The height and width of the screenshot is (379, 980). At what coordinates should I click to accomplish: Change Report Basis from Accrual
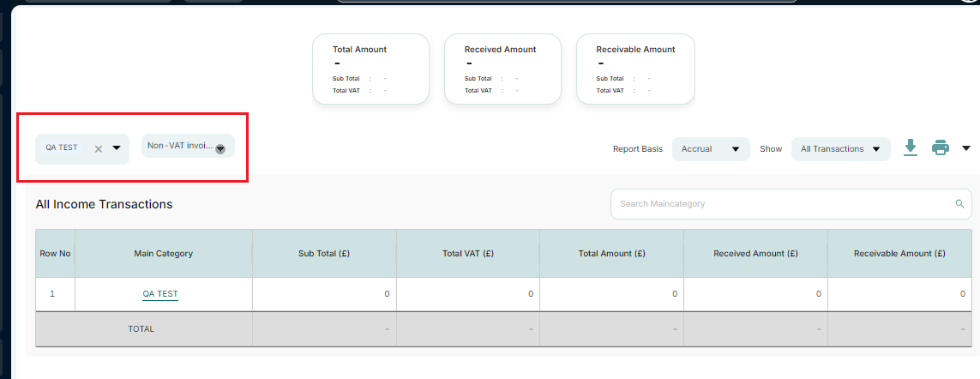coord(711,149)
